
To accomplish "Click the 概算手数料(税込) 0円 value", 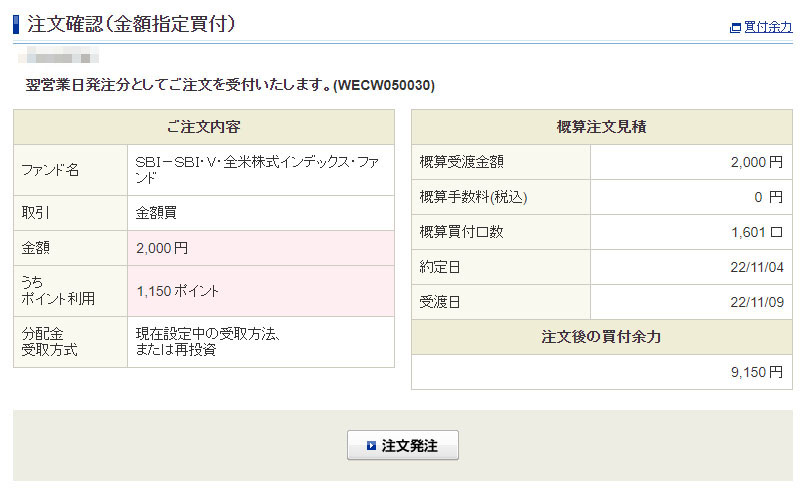I will click(x=768, y=197).
